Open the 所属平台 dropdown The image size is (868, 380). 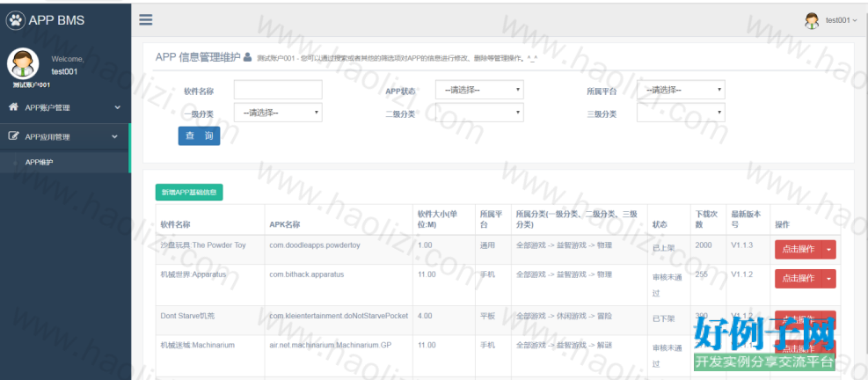click(x=681, y=90)
